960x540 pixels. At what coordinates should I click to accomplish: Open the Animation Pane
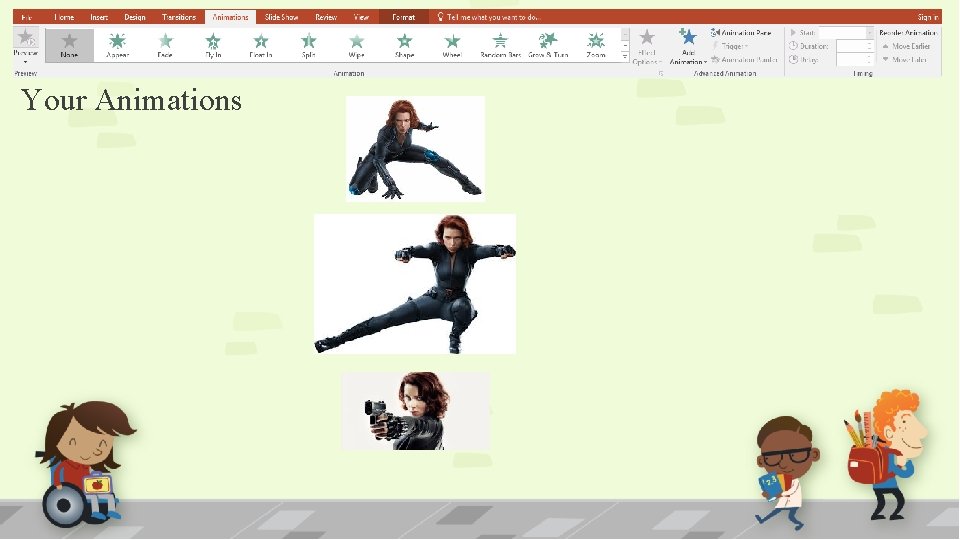pyautogui.click(x=741, y=32)
